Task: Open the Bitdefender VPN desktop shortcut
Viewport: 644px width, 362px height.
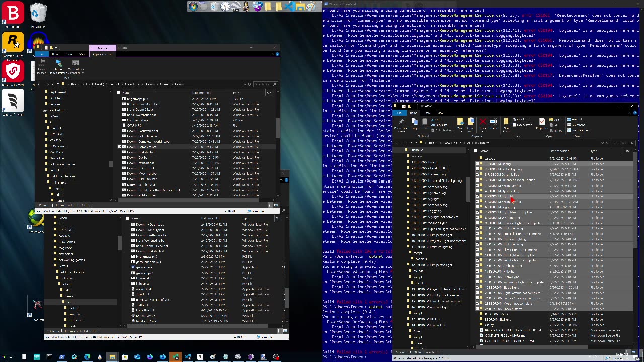Action: (13, 73)
